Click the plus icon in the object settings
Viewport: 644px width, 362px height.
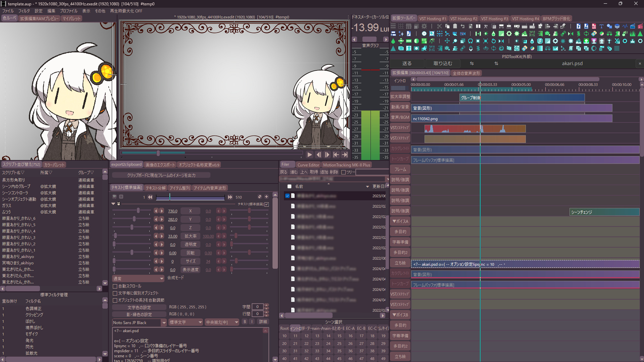(266, 197)
